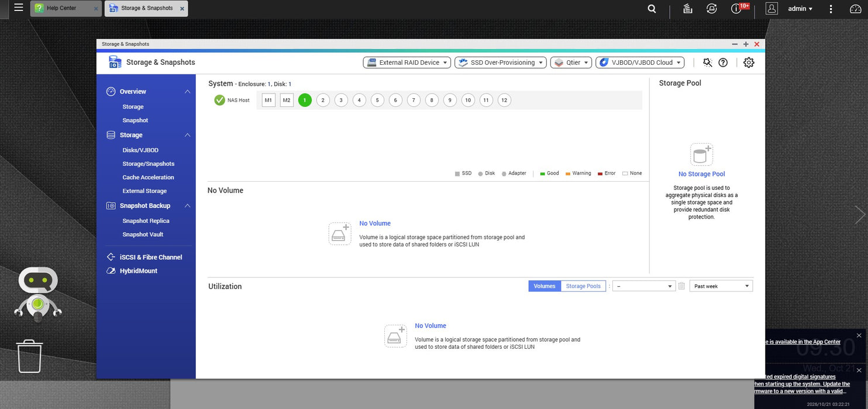Image resolution: width=868 pixels, height=409 pixels.
Task: Select the M1 disk slot
Action: tap(268, 100)
